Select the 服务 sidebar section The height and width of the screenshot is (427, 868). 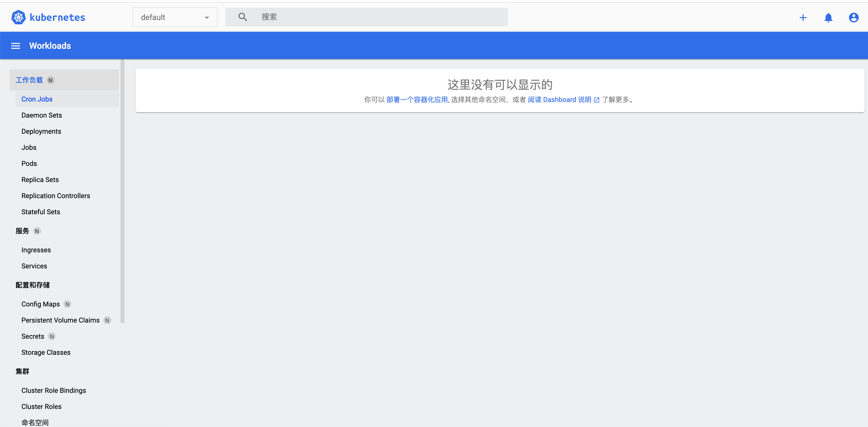pos(22,231)
